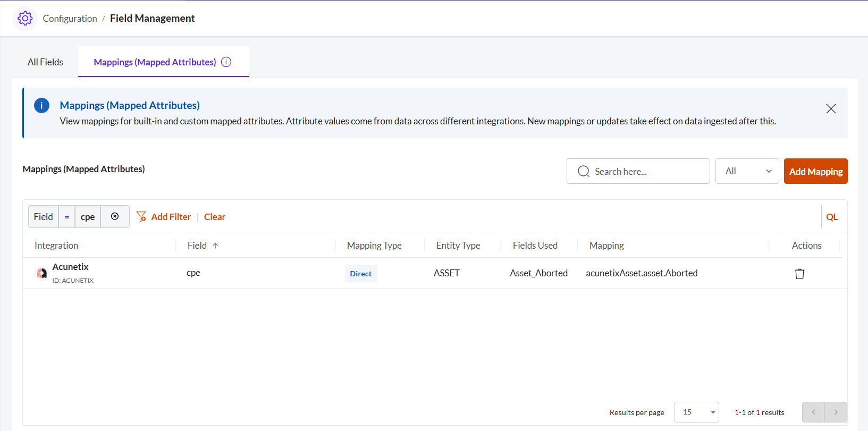Click the Configuration gear icon
This screenshot has width=868, height=431.
coord(25,19)
